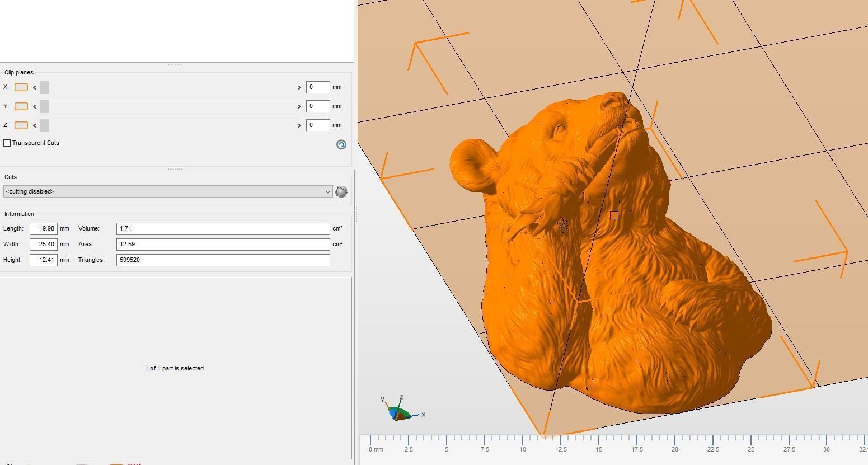
Task: Click the 12.5 mark on the ruler
Action: (561, 449)
